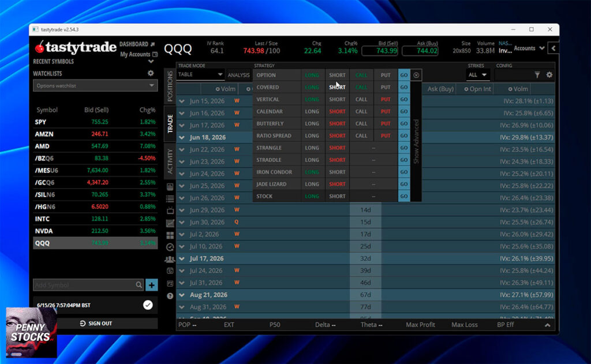
Task: Open the ANALYSIS tab
Action: click(x=238, y=75)
